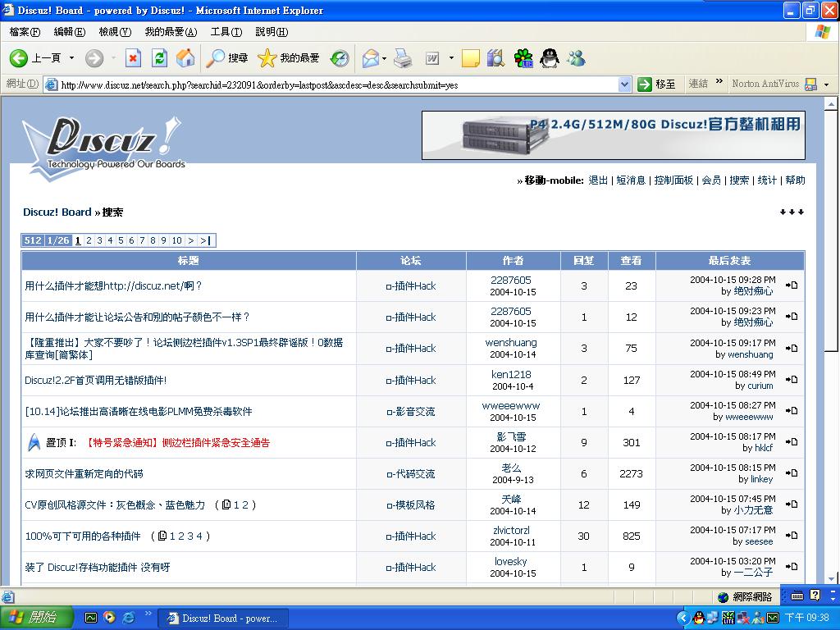Click the Print icon in toolbar

tap(402, 58)
